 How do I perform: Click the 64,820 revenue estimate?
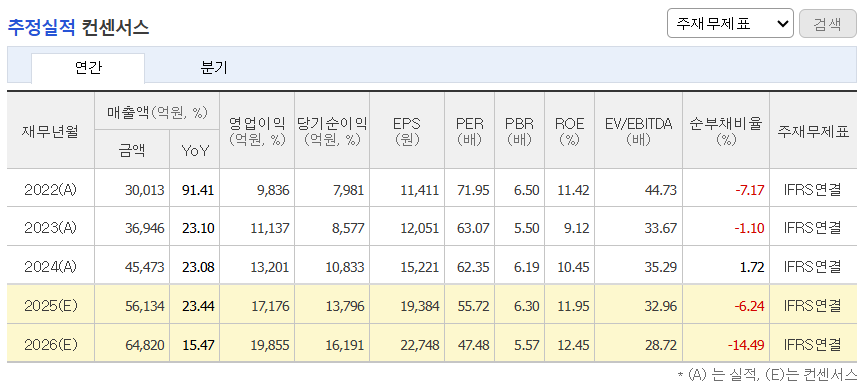145,345
